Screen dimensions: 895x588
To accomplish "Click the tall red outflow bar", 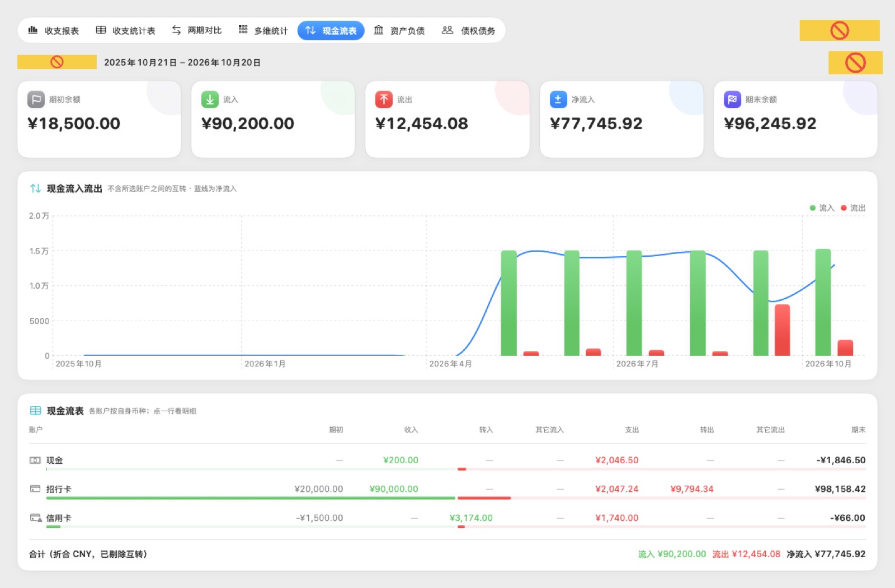I will (782, 330).
